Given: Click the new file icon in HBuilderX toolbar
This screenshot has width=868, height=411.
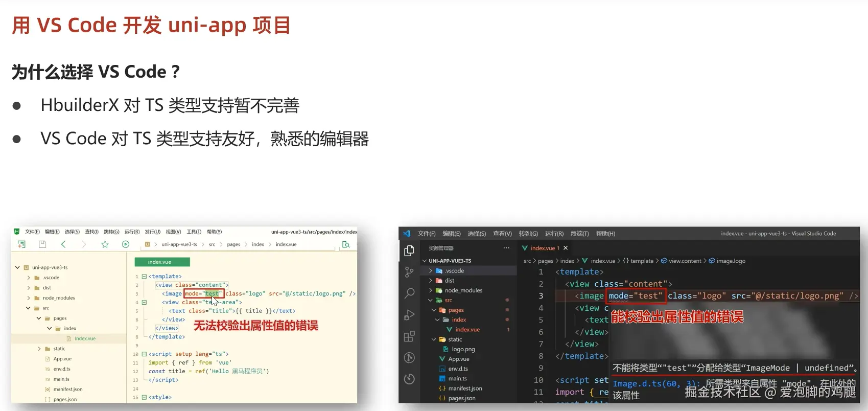Looking at the screenshot, I should (21, 244).
